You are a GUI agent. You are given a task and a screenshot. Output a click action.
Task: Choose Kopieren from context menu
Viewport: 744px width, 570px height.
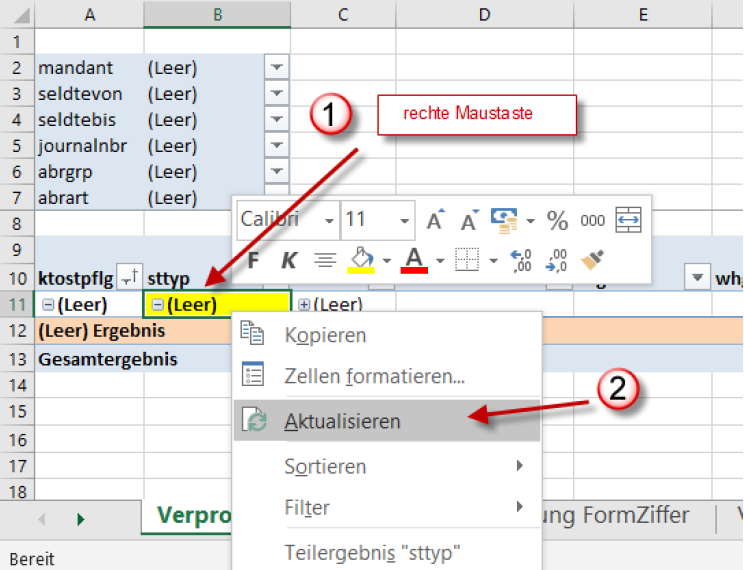[387, 335]
